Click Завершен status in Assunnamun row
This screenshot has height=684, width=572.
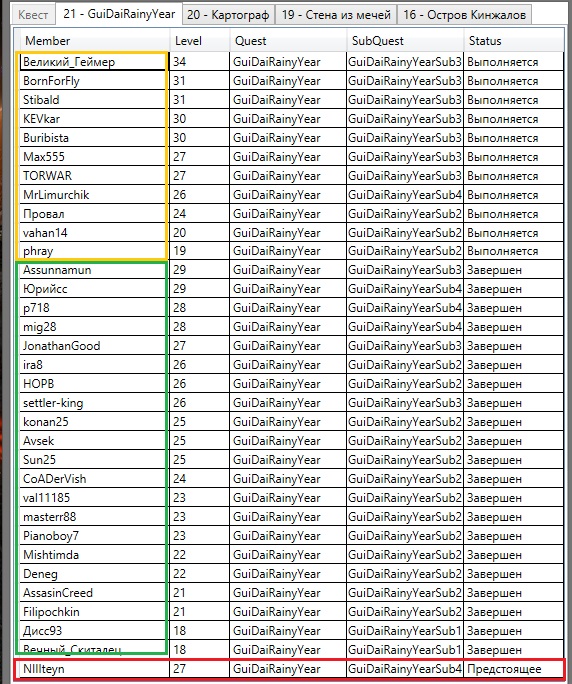click(x=514, y=270)
